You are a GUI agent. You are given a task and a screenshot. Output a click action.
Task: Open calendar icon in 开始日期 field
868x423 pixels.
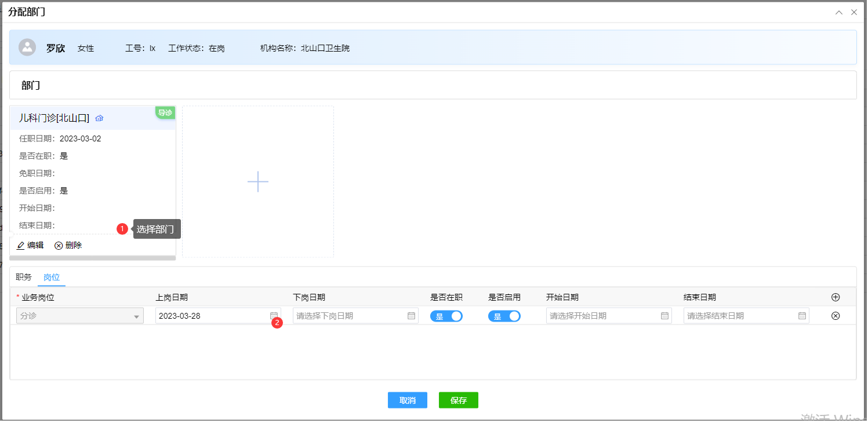click(664, 316)
